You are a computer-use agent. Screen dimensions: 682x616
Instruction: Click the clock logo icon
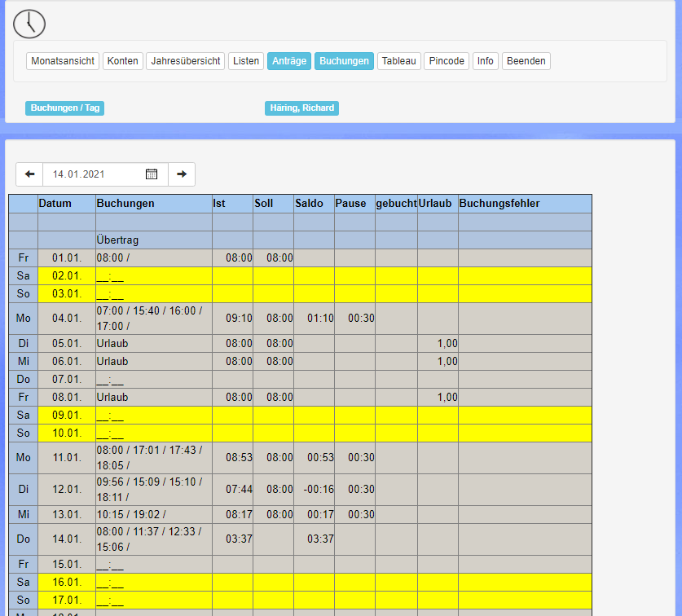tap(29, 24)
